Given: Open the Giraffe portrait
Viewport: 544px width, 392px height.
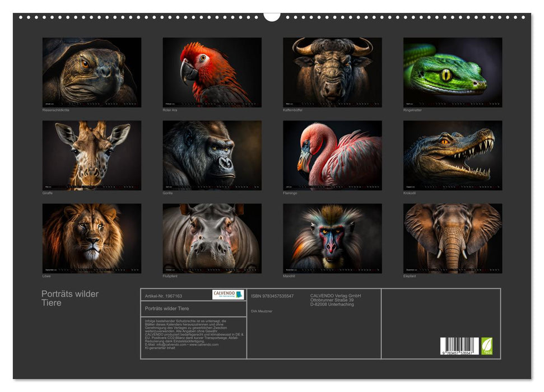Looking at the screenshot, I should tap(92, 155).
